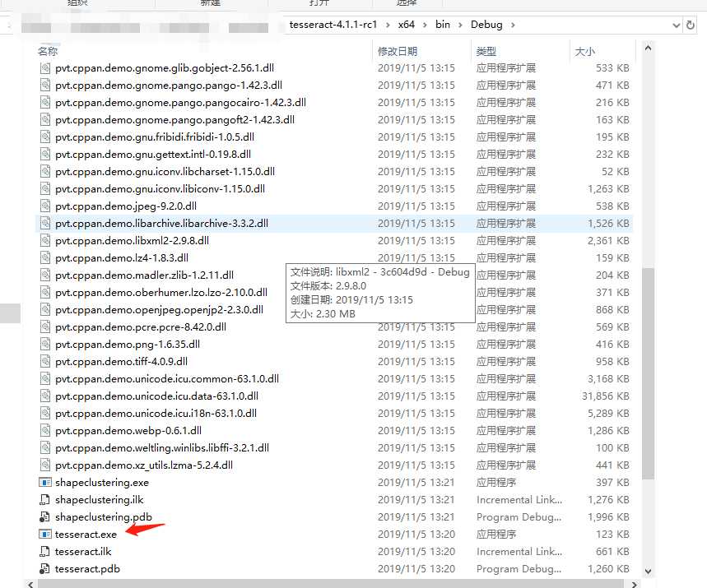707x588 pixels.
Task: Select icon of libxml2-2.9.8.dll
Action: point(45,241)
